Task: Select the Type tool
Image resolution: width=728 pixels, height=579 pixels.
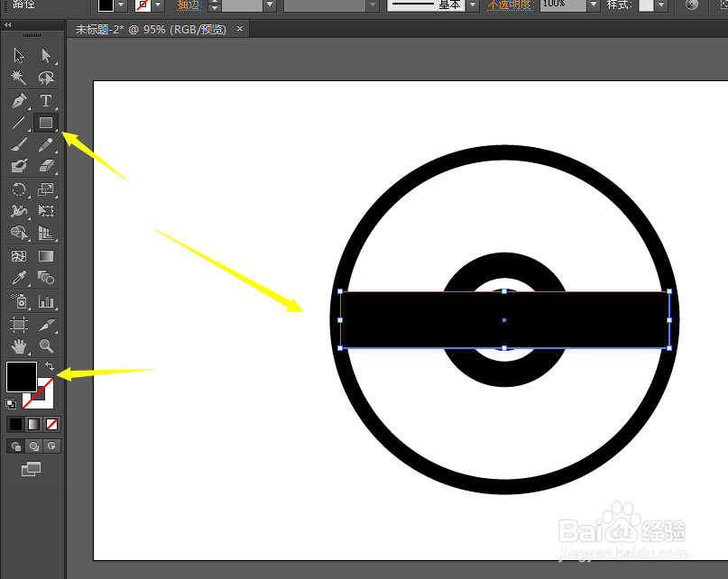Action: pos(46,101)
